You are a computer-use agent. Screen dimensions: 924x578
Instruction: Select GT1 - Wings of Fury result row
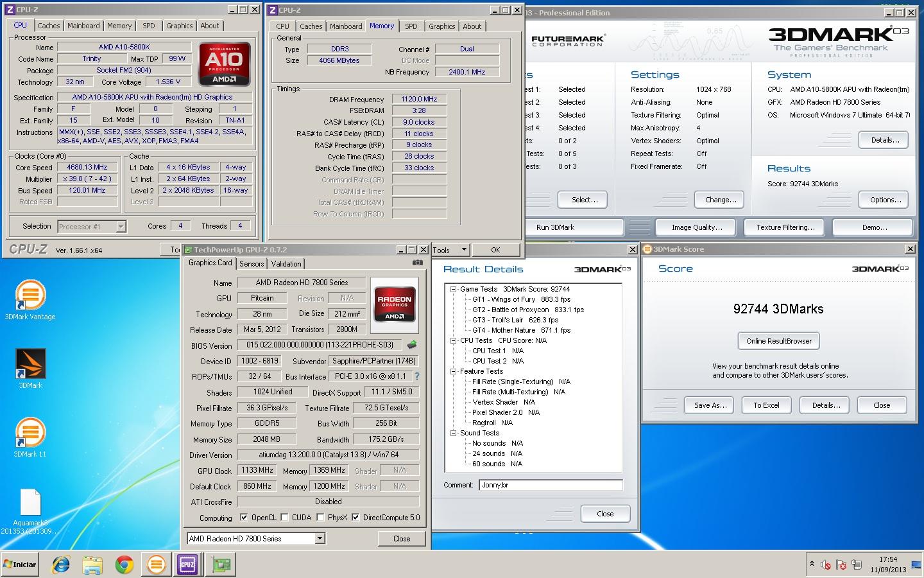[x=522, y=299]
